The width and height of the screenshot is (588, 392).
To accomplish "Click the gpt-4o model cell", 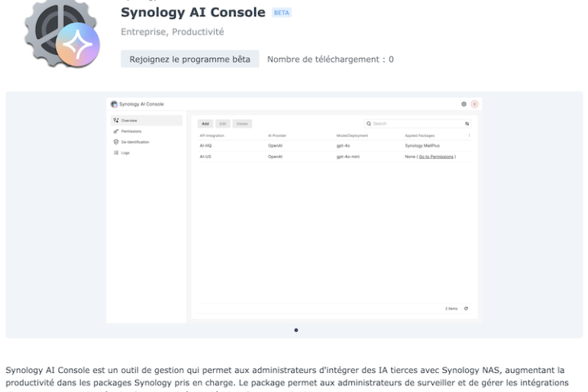I will (x=343, y=145).
